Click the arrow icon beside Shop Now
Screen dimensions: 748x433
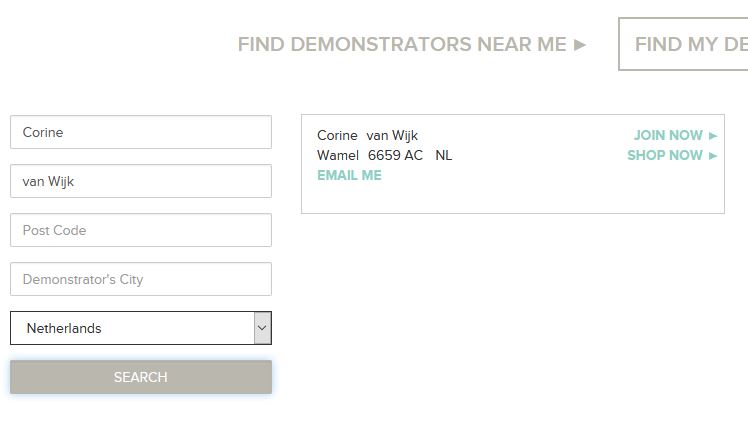[713, 156]
